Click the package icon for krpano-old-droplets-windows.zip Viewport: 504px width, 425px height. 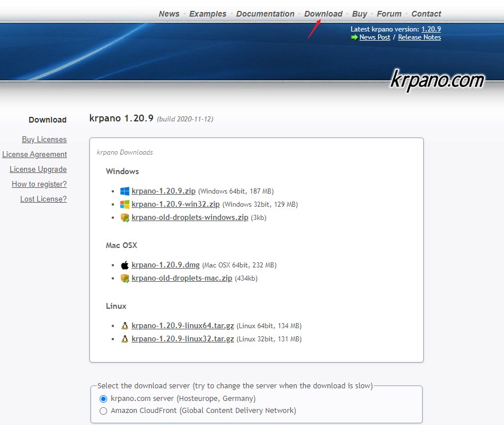[125, 218]
